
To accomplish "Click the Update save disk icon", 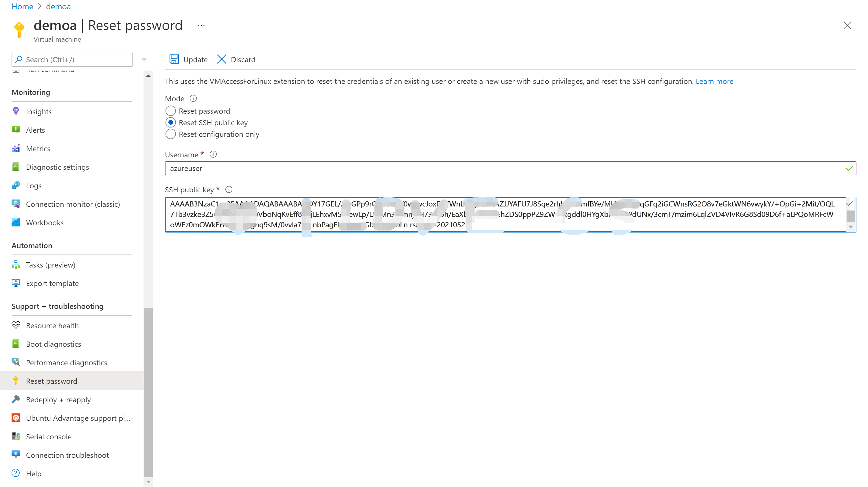I will (174, 59).
